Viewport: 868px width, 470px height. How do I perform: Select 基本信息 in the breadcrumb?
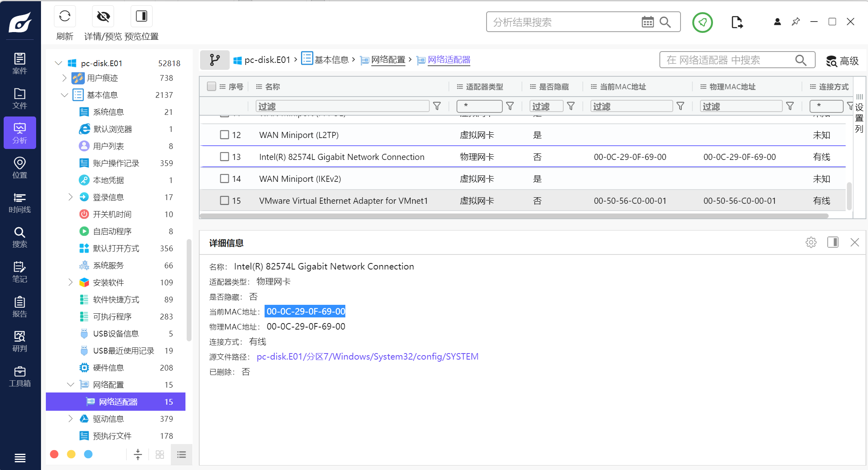pyautogui.click(x=325, y=60)
